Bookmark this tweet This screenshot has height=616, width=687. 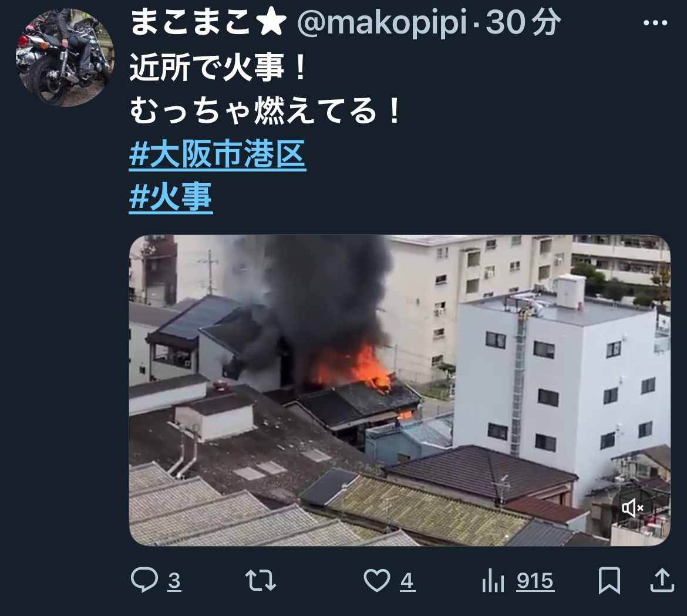(x=609, y=581)
